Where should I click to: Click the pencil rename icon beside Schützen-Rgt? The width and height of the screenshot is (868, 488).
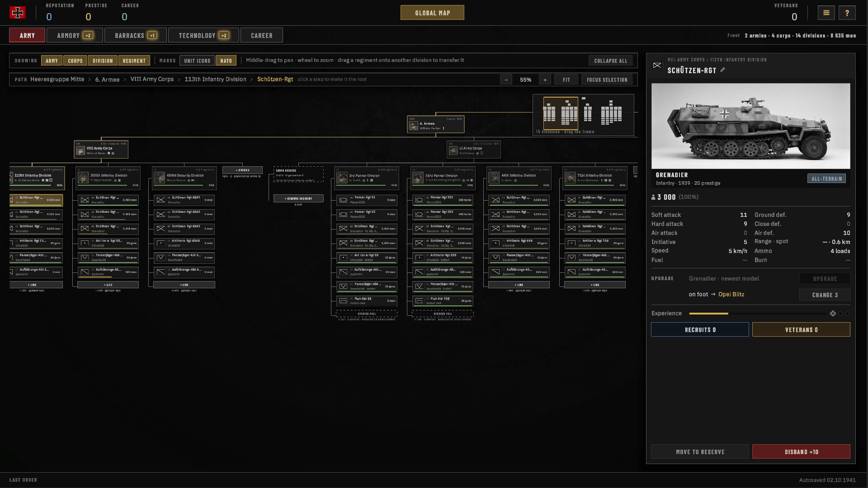pos(722,70)
